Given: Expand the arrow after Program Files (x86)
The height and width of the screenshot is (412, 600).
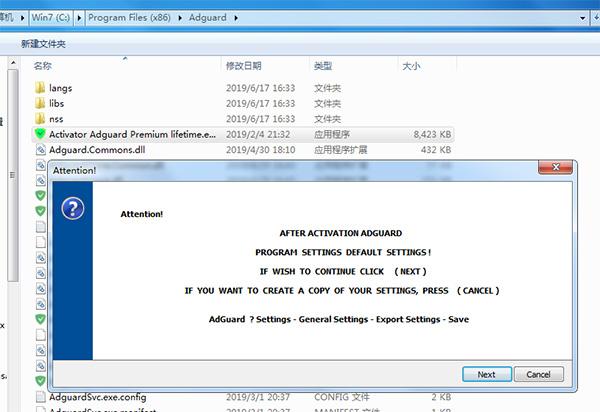Looking at the screenshot, I should click(x=180, y=18).
